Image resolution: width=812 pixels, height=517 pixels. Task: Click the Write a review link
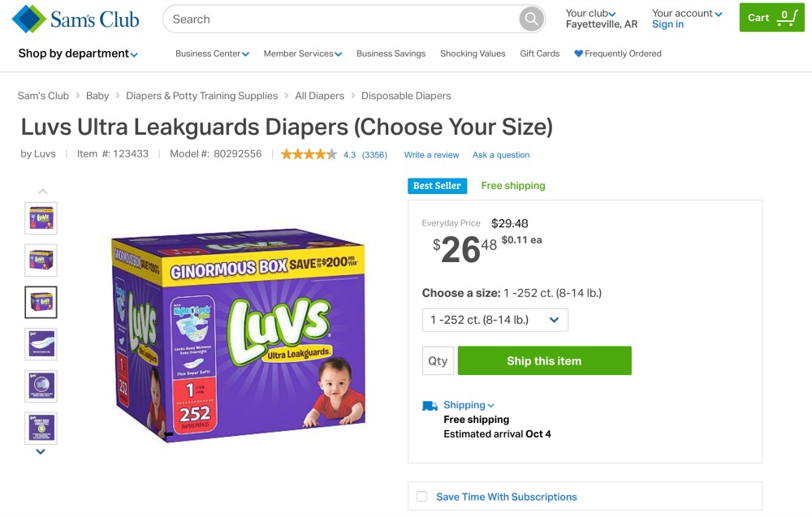(x=431, y=155)
